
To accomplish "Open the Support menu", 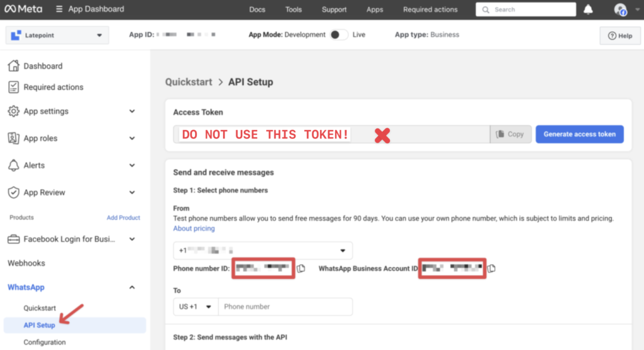I will pos(334,9).
